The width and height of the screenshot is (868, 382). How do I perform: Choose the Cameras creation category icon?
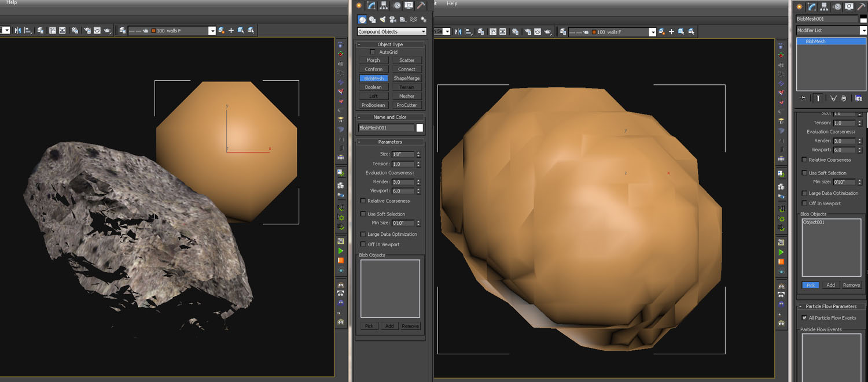coord(393,20)
